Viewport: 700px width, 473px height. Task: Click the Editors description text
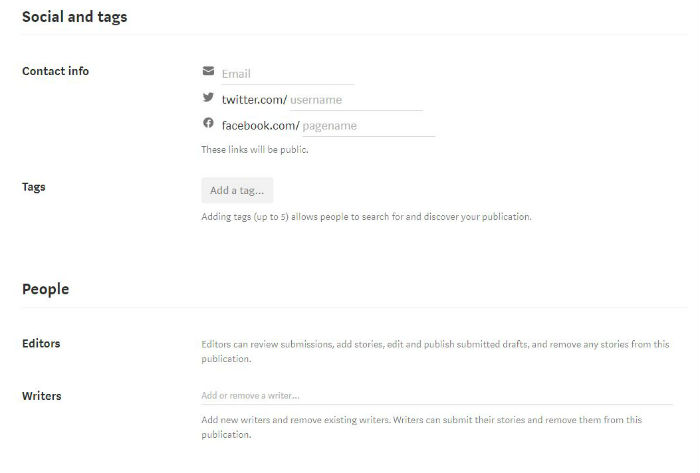[435, 350]
